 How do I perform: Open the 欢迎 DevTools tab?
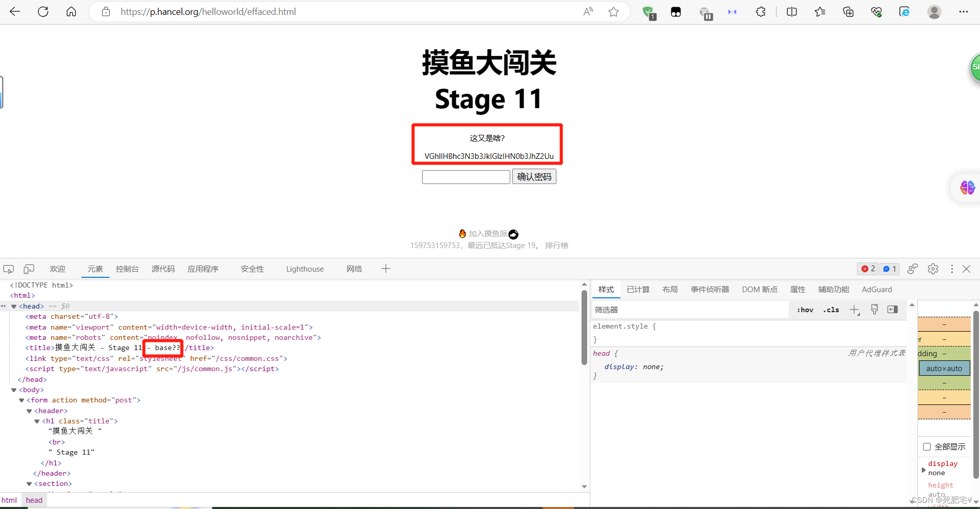[x=57, y=269]
